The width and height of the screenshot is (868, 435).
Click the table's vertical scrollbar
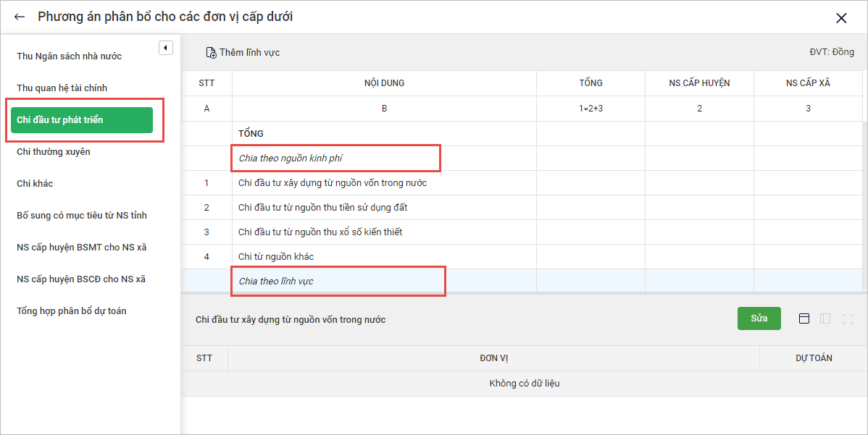coord(864,203)
